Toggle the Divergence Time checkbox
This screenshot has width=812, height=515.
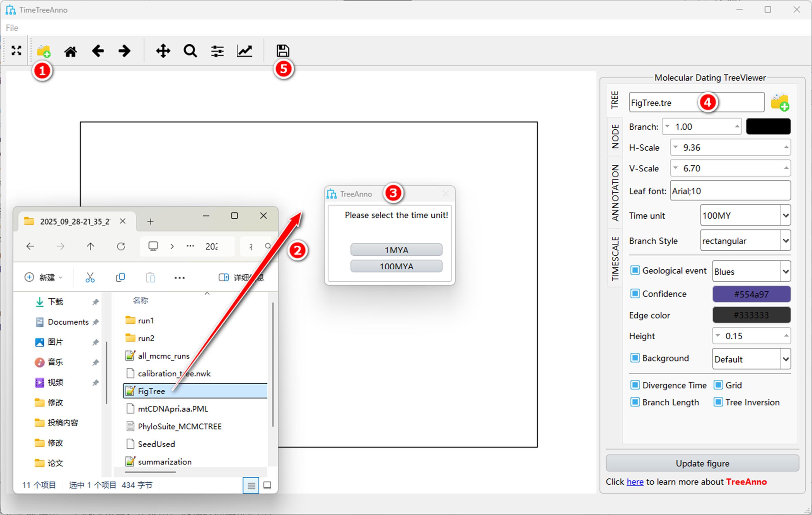click(635, 384)
